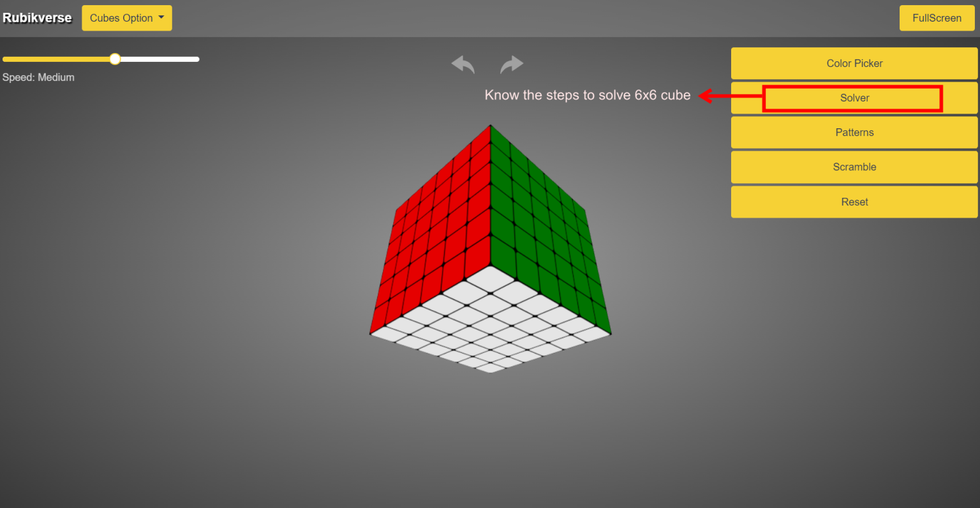Click the undo arrow above the cube
980x508 pixels.
[463, 64]
